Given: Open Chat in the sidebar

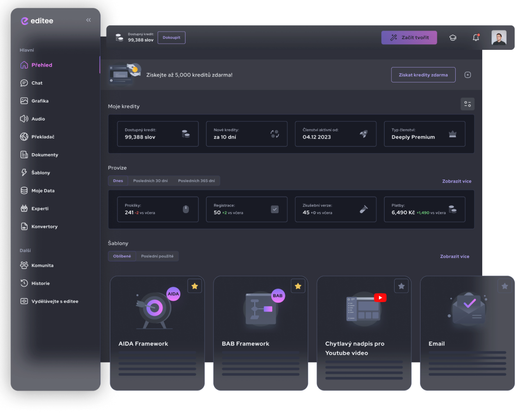Looking at the screenshot, I should click(37, 83).
